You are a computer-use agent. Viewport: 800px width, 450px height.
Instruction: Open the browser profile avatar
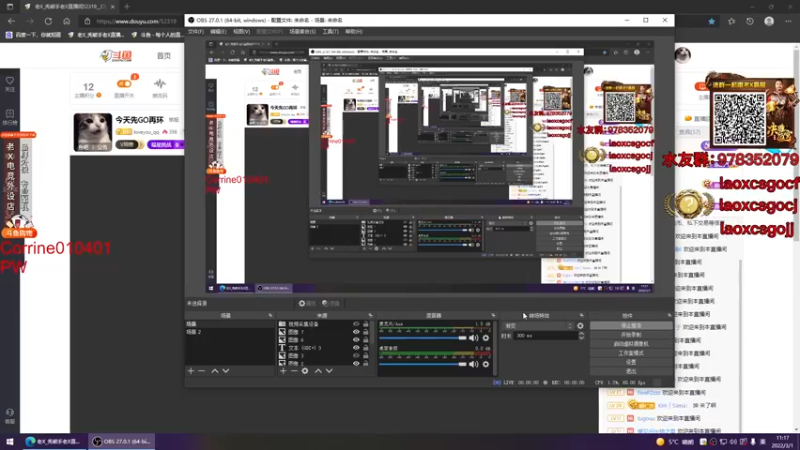769,21
